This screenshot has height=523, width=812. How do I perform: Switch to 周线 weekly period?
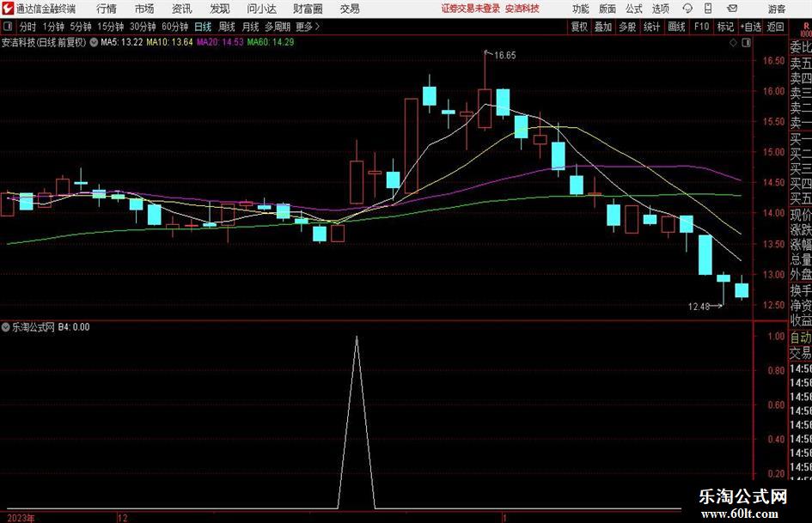pyautogui.click(x=227, y=27)
